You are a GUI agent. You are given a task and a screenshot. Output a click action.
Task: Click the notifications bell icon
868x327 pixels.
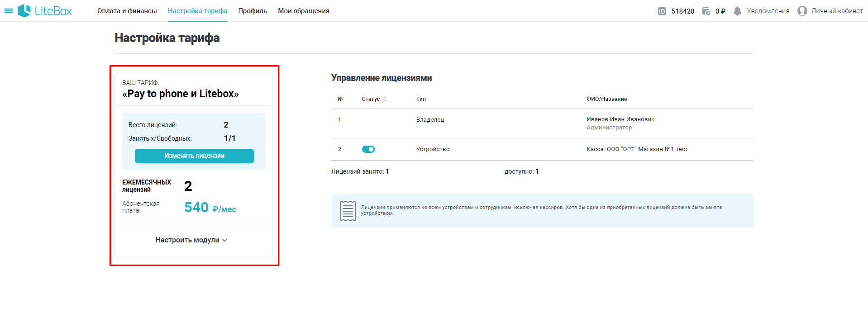(x=737, y=11)
